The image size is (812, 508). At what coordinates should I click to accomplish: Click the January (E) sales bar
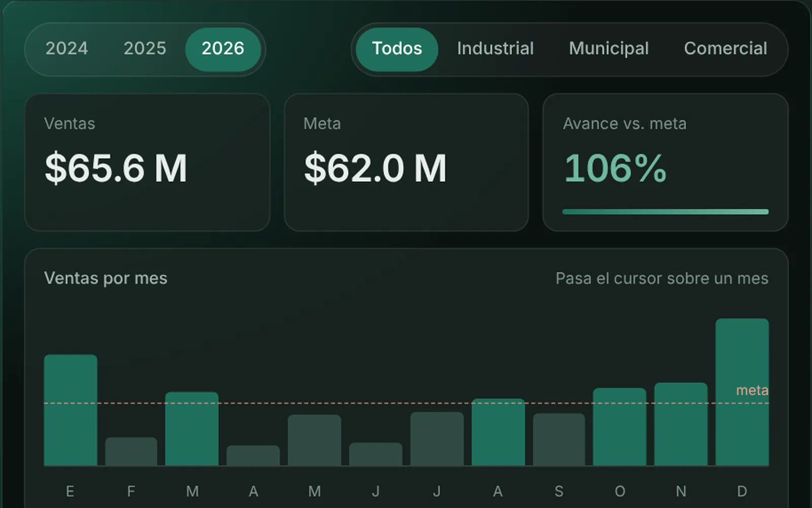tap(71, 410)
